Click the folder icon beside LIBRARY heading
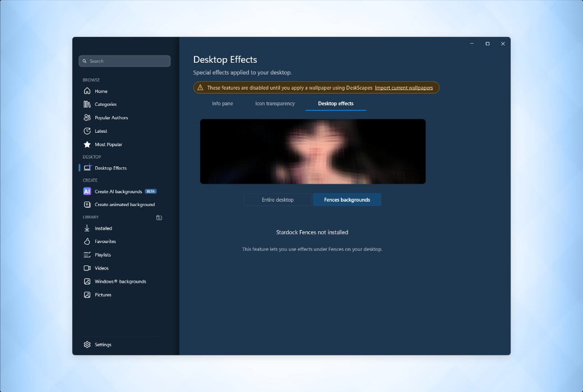Viewport: 583px width, 392px height. pos(159,217)
